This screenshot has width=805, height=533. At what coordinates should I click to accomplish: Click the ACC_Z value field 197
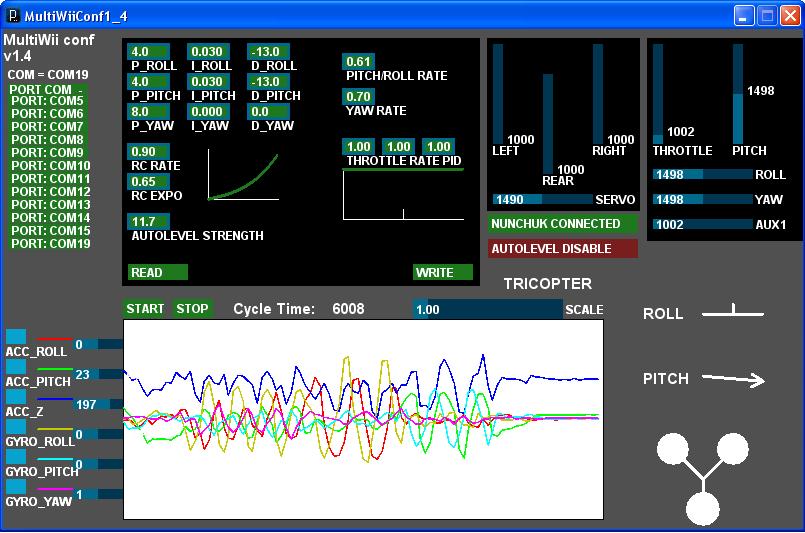pos(99,404)
